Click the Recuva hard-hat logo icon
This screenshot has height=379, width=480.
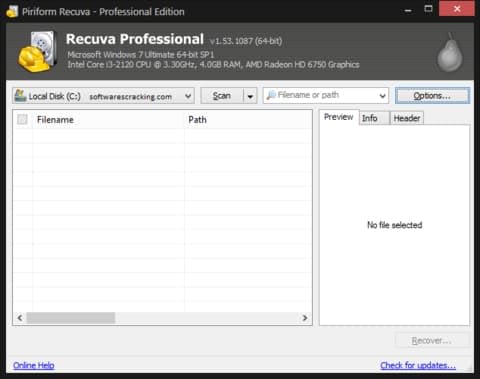(37, 52)
